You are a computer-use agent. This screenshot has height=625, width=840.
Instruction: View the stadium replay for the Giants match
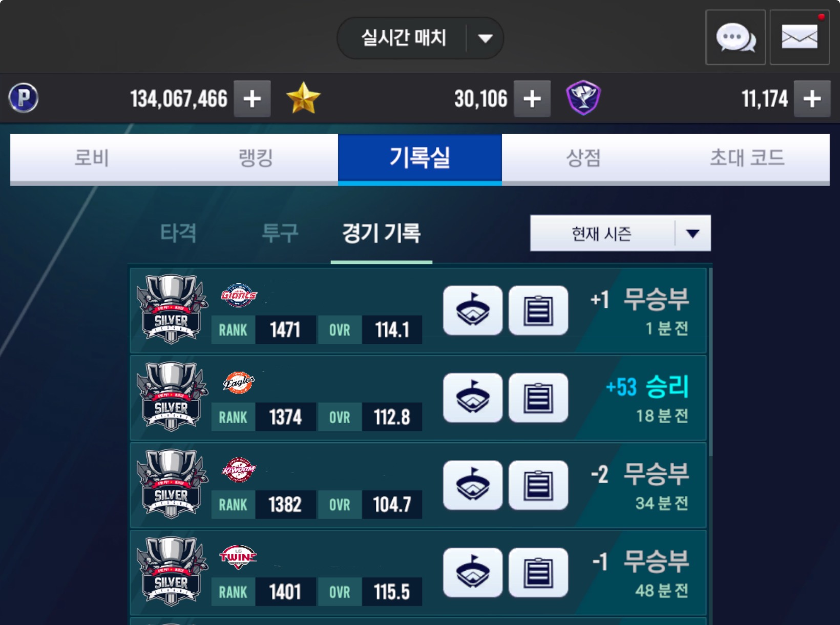(x=473, y=310)
